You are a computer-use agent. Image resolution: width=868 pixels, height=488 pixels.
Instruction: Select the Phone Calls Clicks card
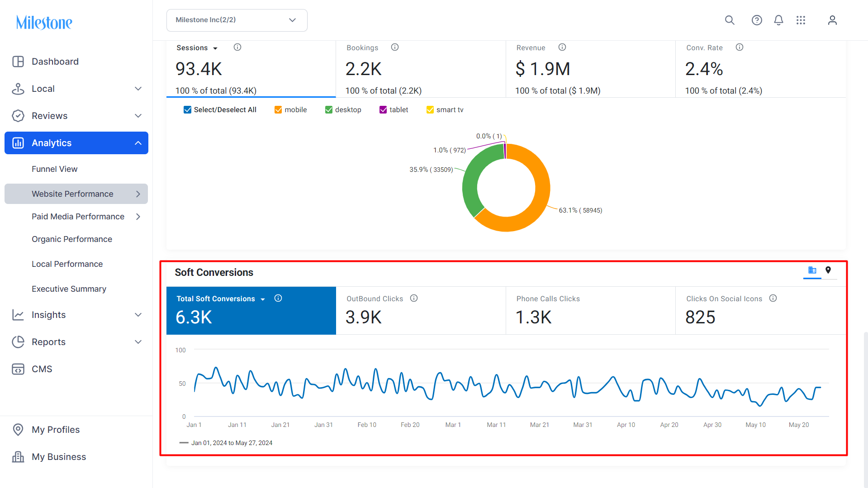pos(590,310)
